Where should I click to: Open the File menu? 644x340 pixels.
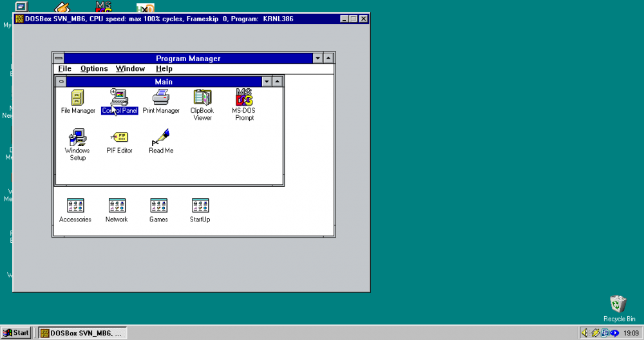64,68
